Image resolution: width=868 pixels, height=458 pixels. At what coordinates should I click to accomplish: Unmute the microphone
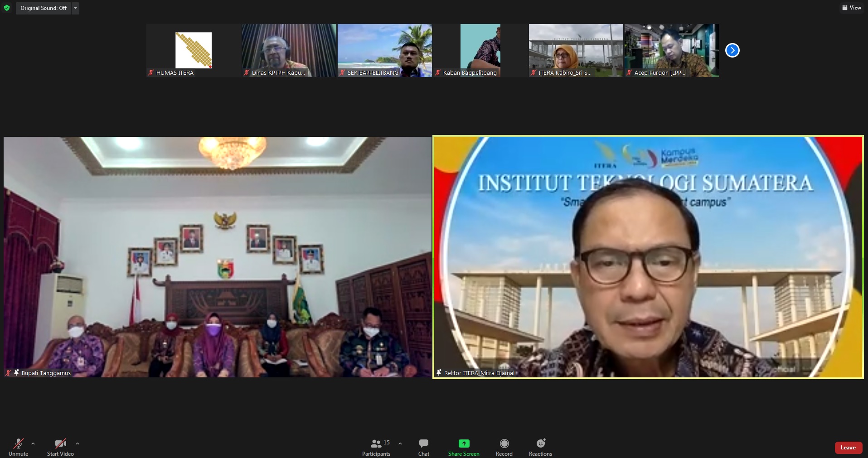(x=18, y=447)
